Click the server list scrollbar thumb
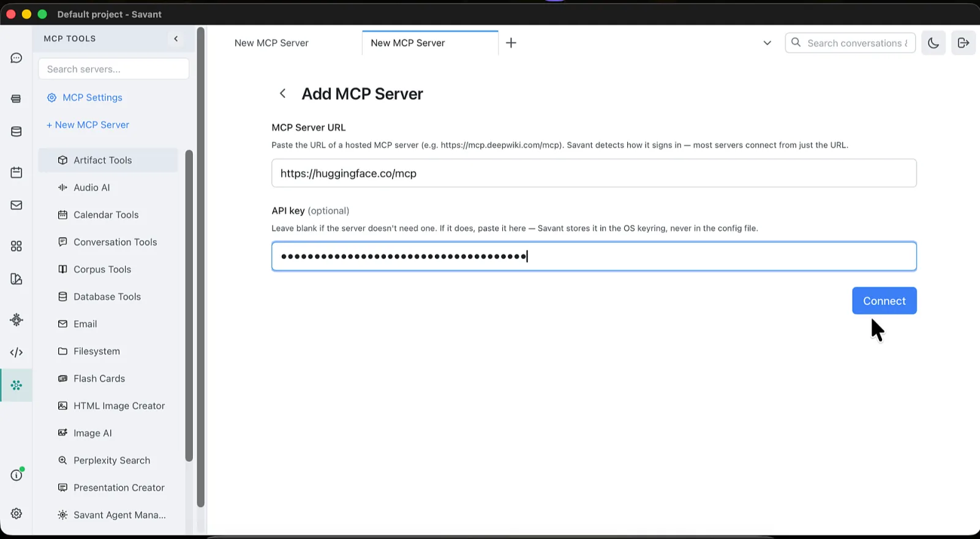 click(x=189, y=306)
